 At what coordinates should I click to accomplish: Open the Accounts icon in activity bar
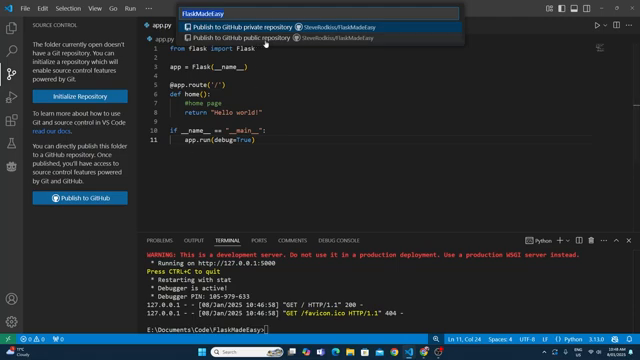coord(11,299)
